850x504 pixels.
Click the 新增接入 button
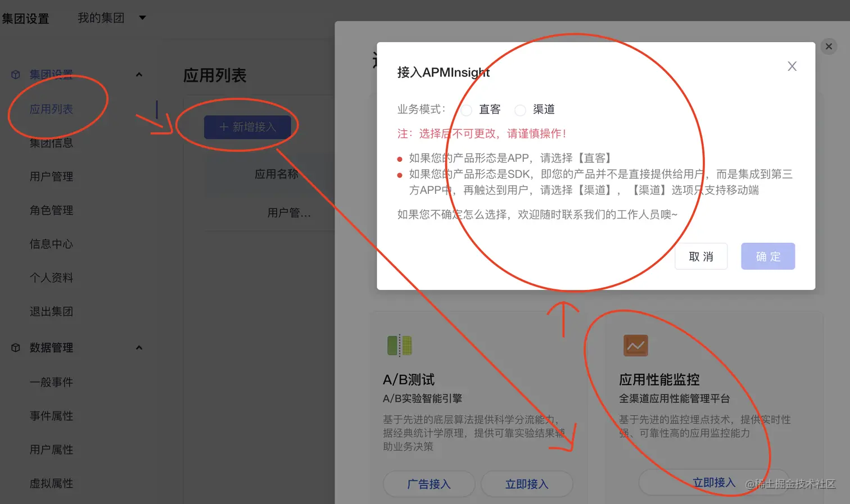(x=247, y=127)
